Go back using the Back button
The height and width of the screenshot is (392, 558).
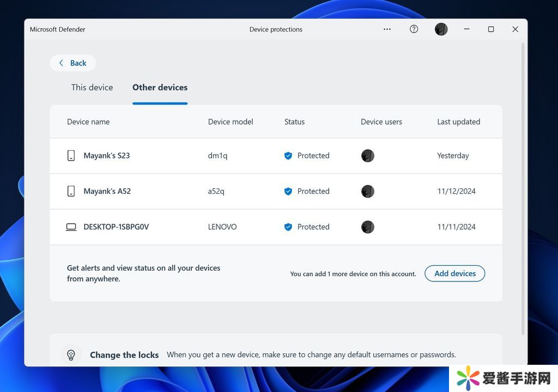(72, 63)
